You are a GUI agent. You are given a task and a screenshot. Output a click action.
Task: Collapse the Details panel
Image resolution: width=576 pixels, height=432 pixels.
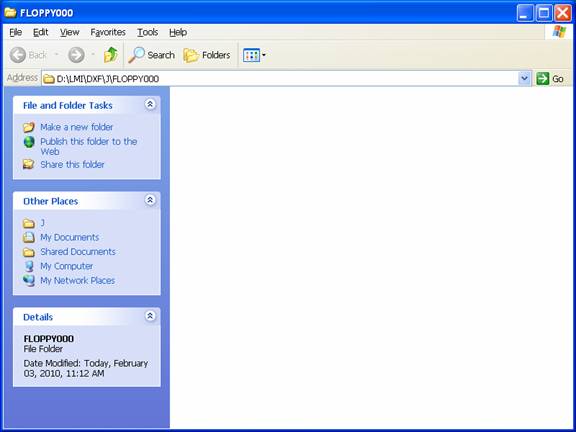150,316
